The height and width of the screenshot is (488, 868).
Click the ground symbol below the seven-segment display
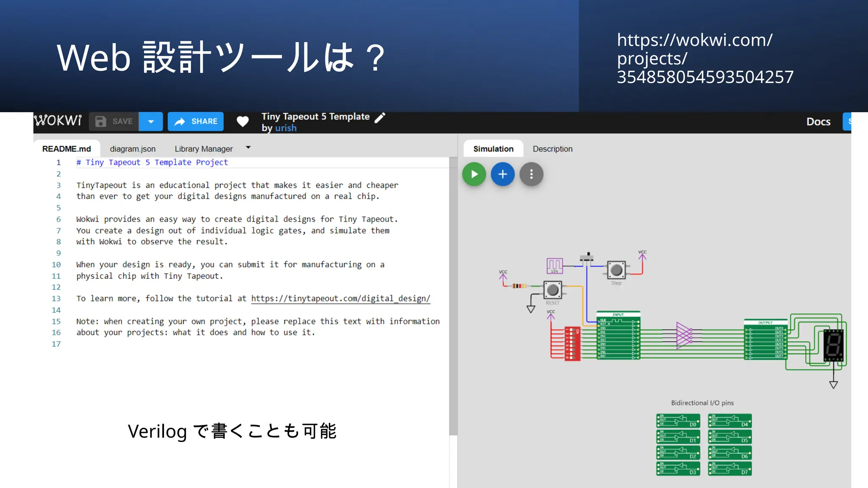coord(833,385)
